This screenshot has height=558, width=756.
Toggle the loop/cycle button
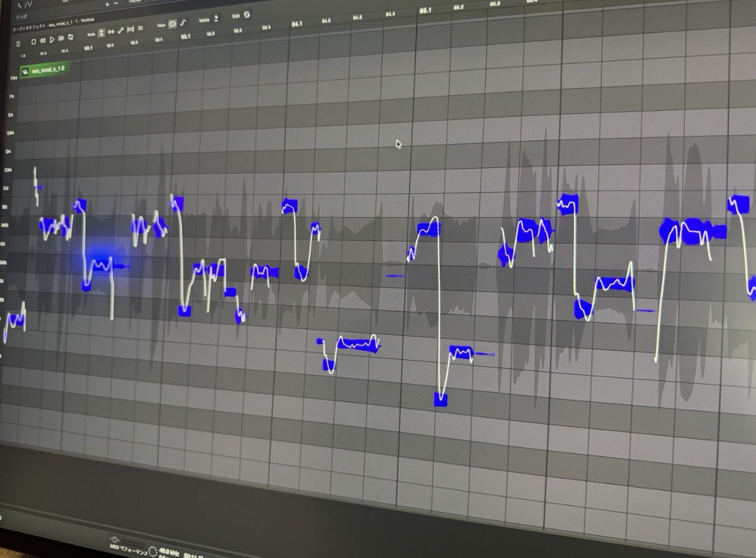(x=71, y=37)
